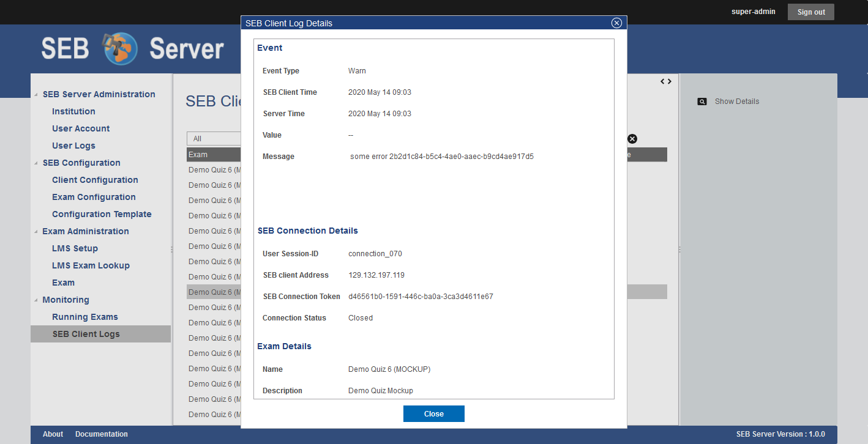Click the Show Details magnifier icon

coord(702,102)
